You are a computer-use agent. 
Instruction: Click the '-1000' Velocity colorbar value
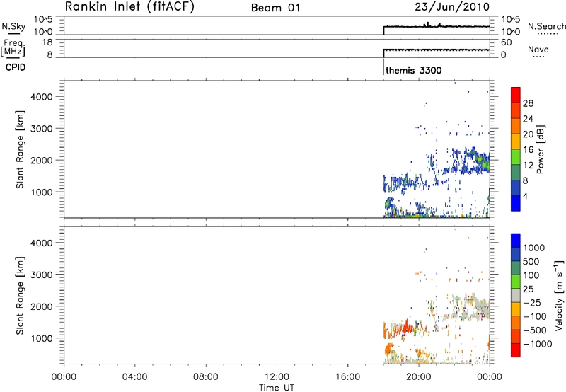(x=538, y=344)
